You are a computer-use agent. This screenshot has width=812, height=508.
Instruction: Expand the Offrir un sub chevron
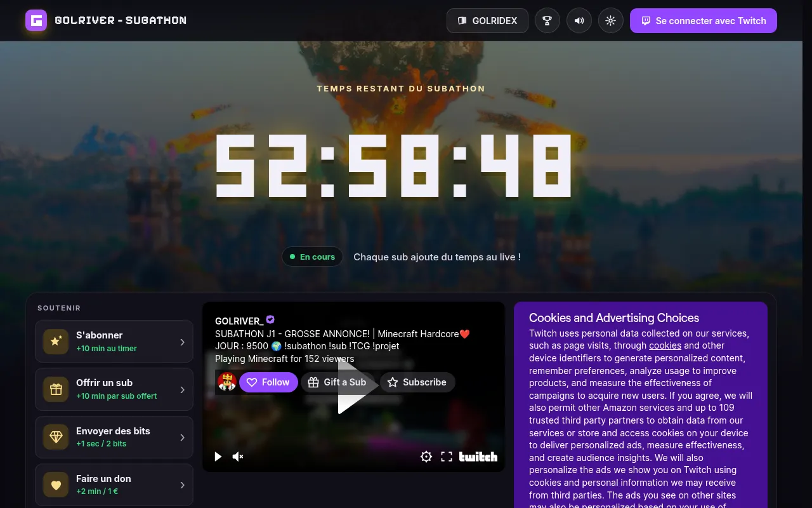pyautogui.click(x=182, y=389)
